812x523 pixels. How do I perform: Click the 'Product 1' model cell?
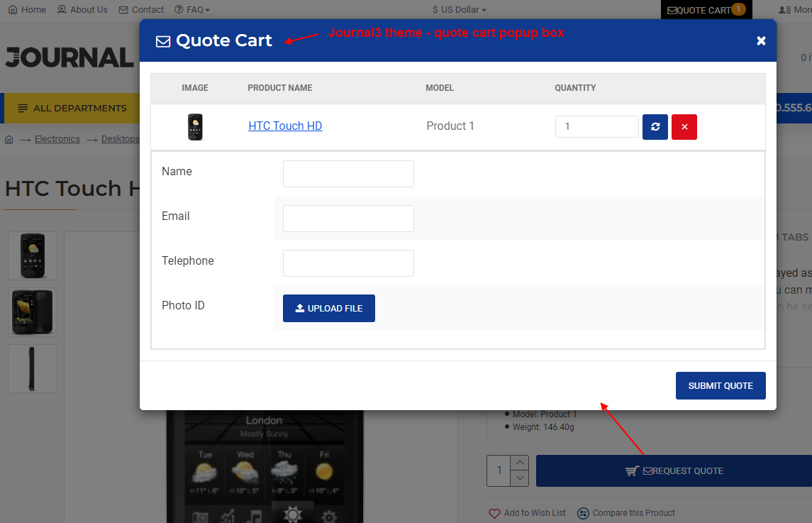(x=450, y=126)
